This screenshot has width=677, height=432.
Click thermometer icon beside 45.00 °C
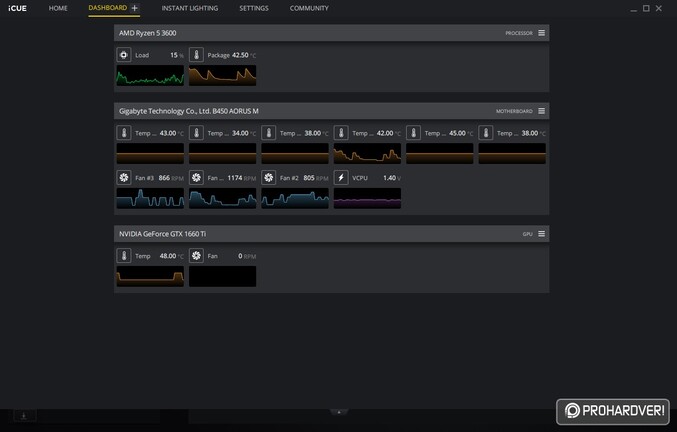(x=414, y=133)
